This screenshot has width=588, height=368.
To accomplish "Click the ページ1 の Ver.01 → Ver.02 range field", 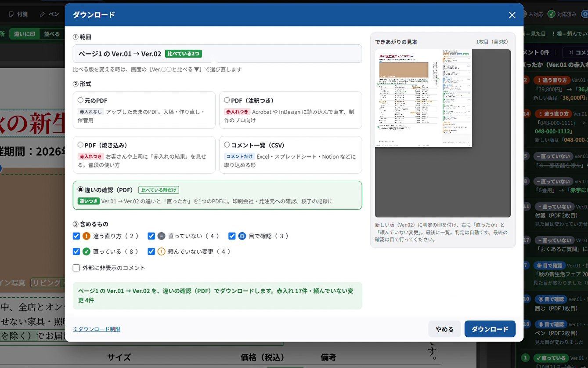I will 217,54.
